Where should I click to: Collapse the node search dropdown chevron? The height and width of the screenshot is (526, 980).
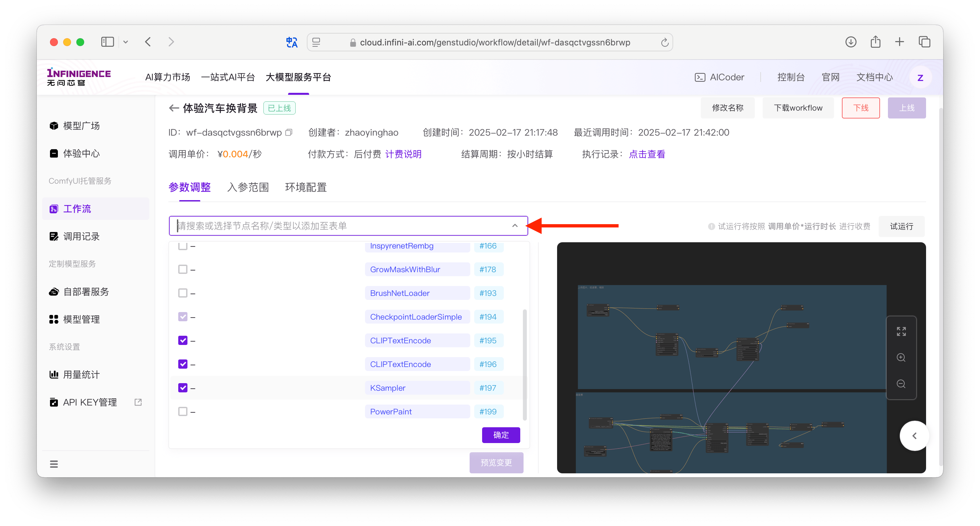click(515, 225)
